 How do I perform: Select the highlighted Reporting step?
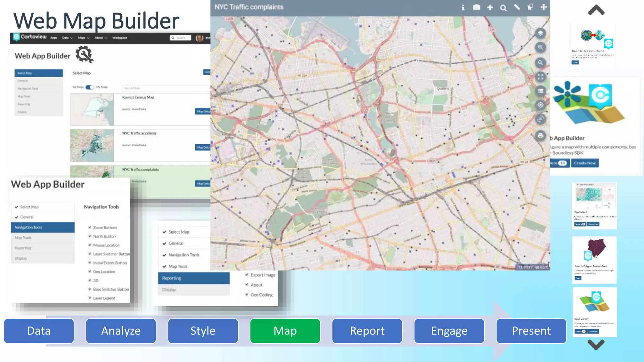pos(194,278)
